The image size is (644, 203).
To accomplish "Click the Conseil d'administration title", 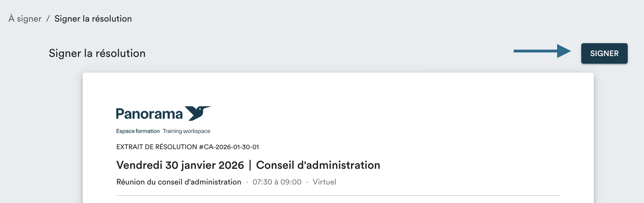I will (x=318, y=165).
